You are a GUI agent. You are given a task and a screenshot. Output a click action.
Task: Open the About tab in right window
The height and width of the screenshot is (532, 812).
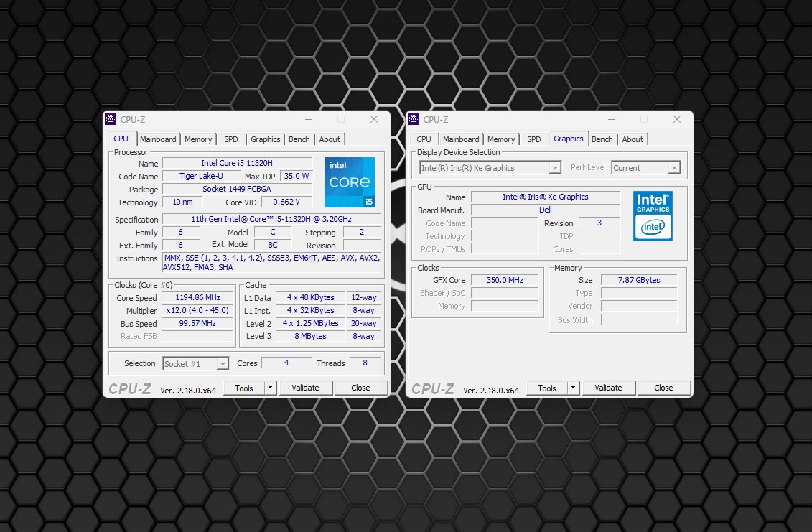coord(633,139)
